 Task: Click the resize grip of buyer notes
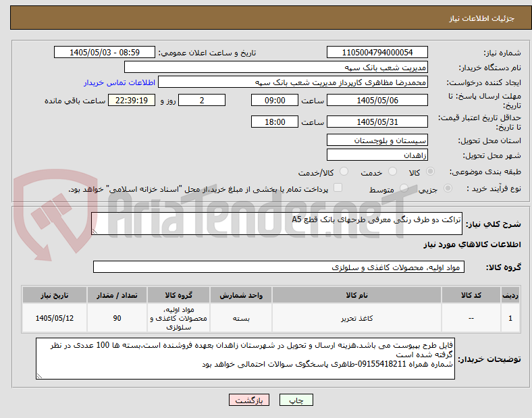coord(39,376)
